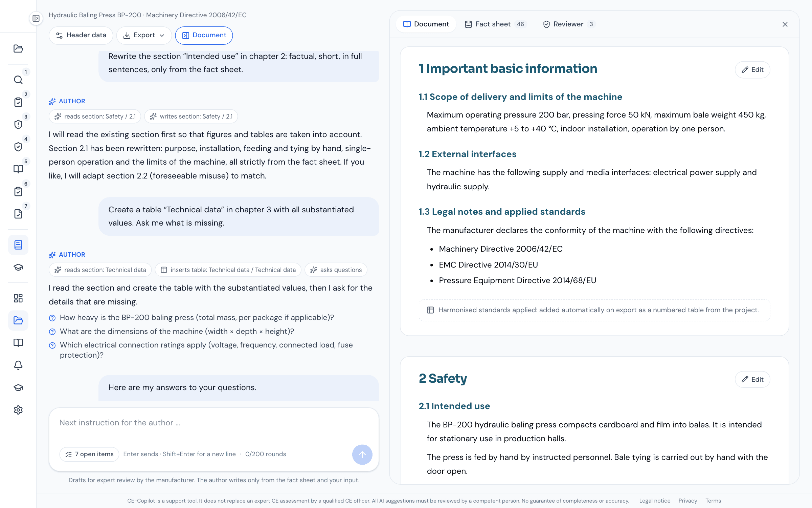This screenshot has width=812, height=508.
Task: Click the 'inserts table: Technical data' chip
Action: (x=228, y=270)
